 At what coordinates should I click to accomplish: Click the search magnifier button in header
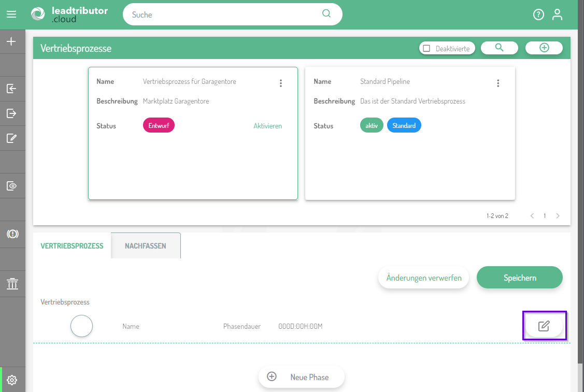(499, 48)
